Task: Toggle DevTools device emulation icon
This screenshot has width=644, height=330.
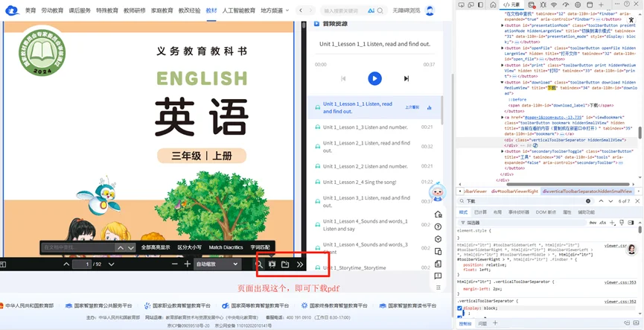Action: (471, 4)
